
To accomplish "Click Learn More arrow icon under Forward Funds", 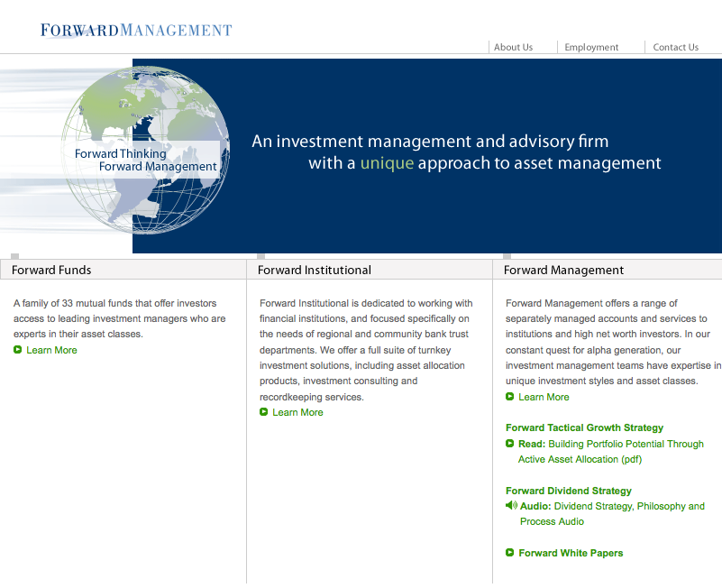I will [x=17, y=350].
